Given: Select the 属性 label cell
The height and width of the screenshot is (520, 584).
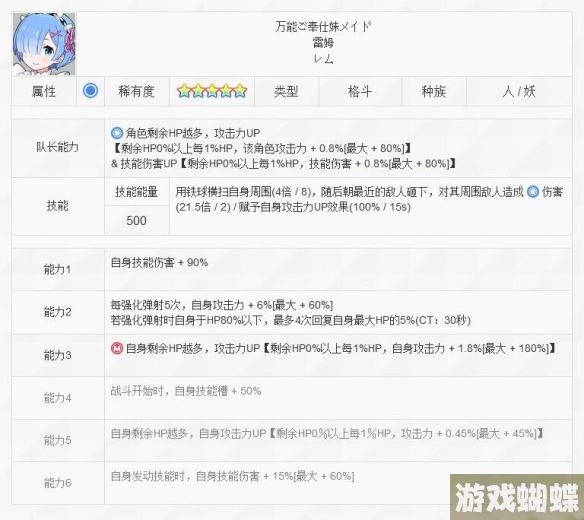Looking at the screenshot, I should click(x=44, y=91).
